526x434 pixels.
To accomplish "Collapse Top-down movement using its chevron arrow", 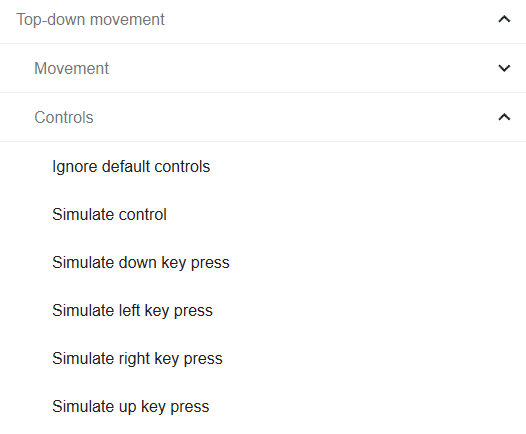I will (504, 19).
